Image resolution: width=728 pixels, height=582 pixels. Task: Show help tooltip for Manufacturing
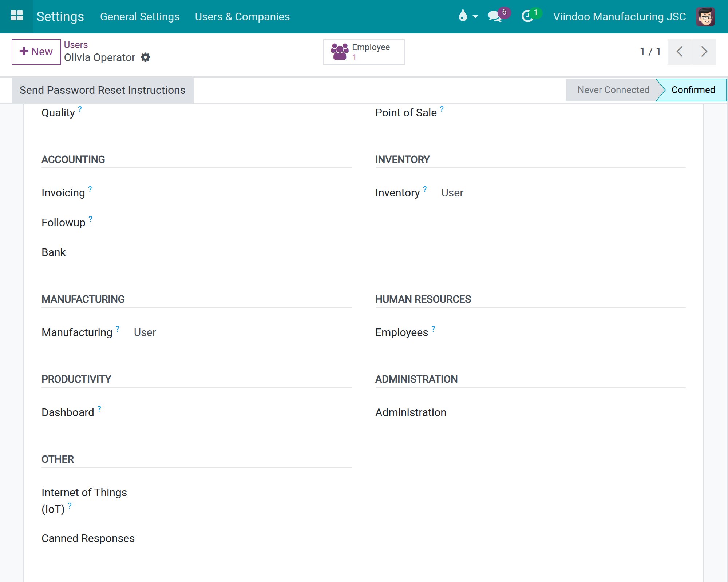click(x=118, y=328)
